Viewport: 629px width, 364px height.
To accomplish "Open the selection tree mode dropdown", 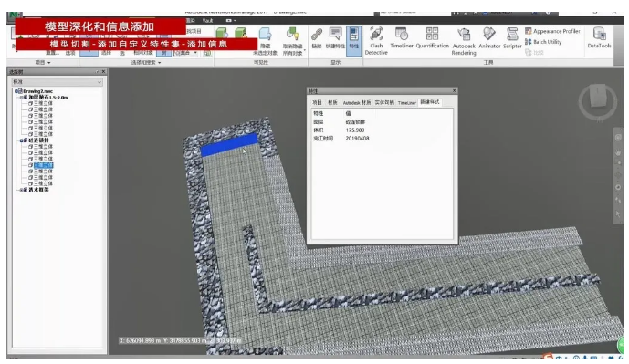I will point(57,82).
